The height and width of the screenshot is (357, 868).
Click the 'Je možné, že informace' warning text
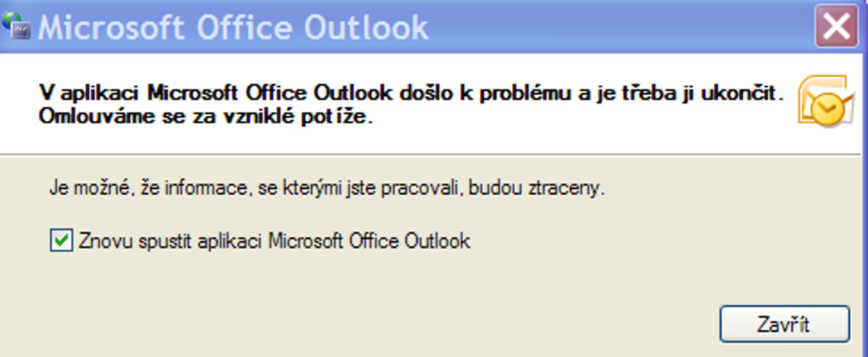pos(327,189)
